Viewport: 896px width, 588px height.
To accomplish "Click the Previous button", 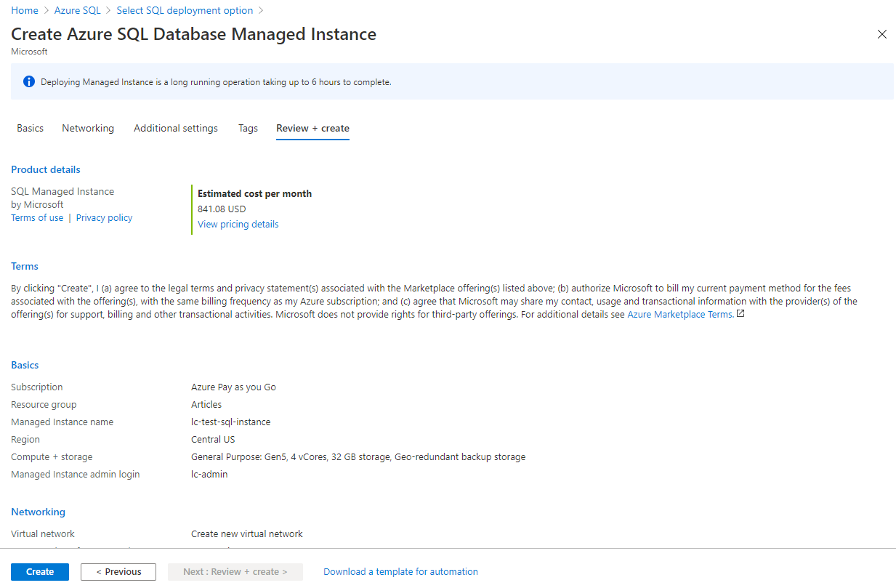I will [118, 571].
